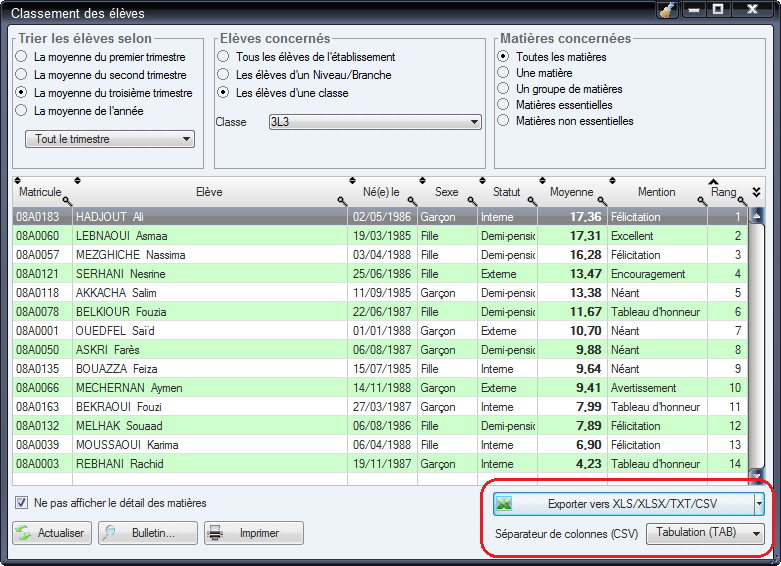
Task: Click the Excel icon on the export button
Action: 505,504
